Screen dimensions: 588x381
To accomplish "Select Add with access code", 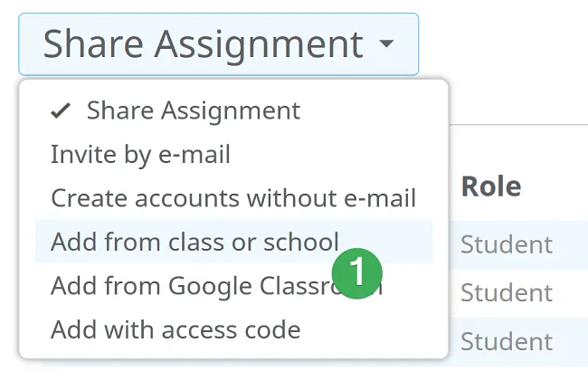I will pyautogui.click(x=233, y=329).
